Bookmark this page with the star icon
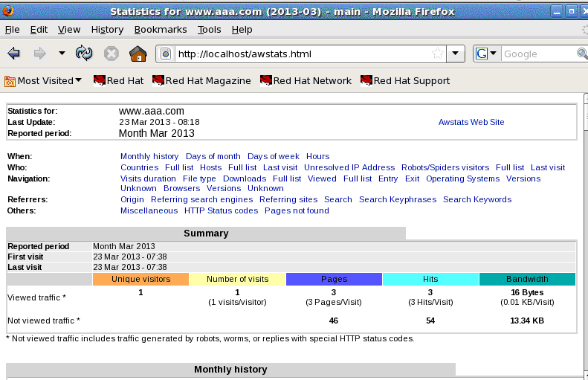The image size is (588, 380). (x=438, y=54)
